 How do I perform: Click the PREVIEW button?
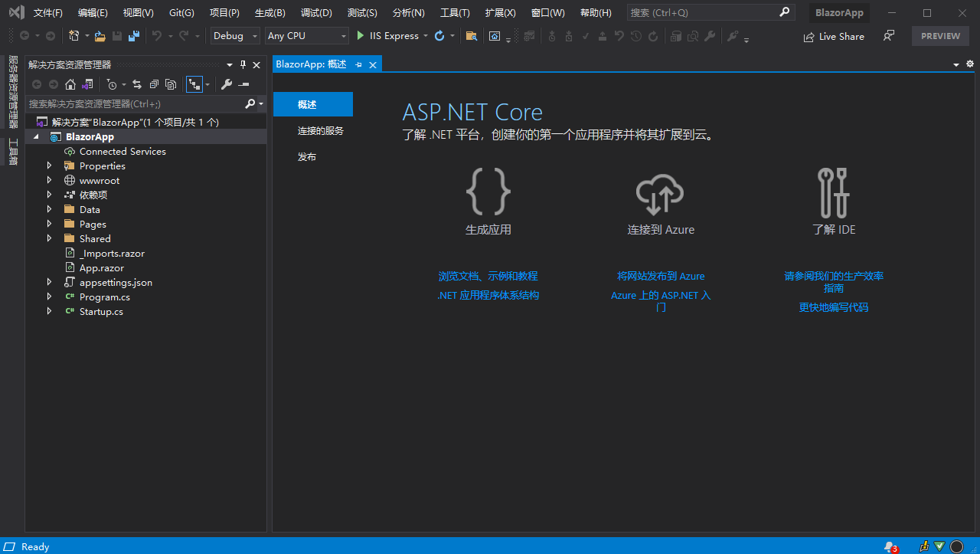click(941, 36)
